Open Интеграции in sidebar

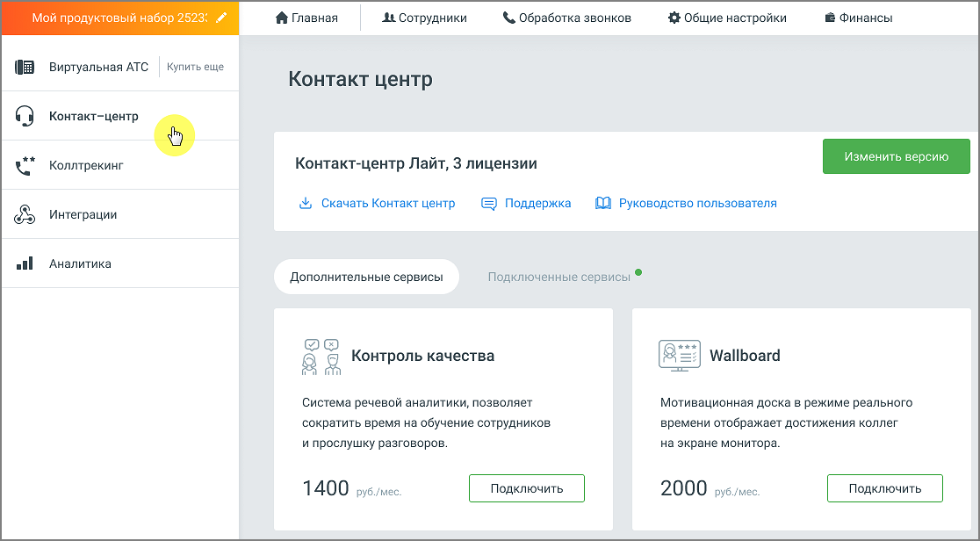tap(120, 214)
